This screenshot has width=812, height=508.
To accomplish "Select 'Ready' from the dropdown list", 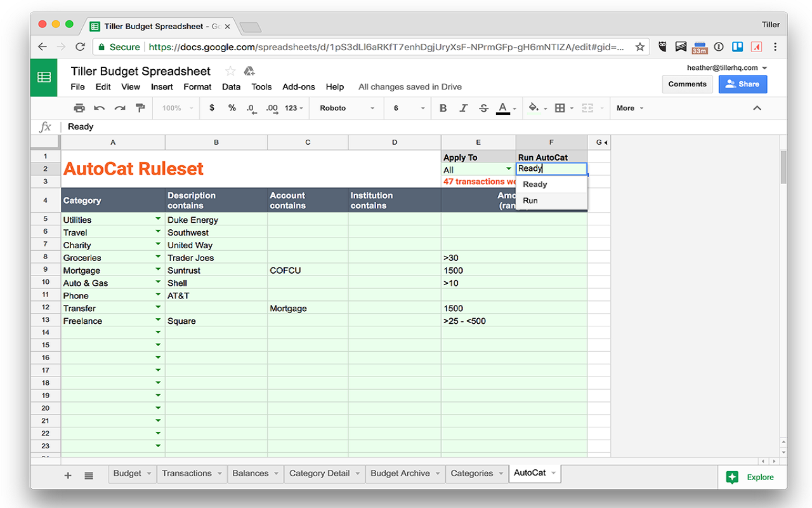I will pos(552,184).
